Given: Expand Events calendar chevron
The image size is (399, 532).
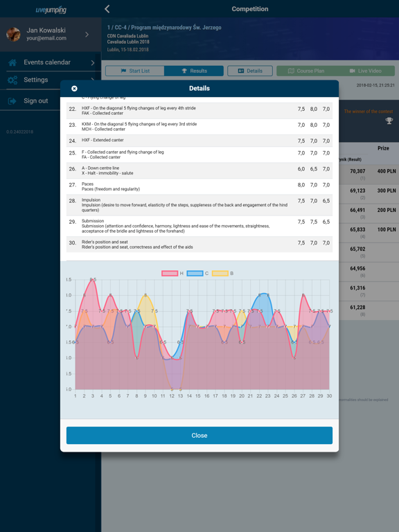Looking at the screenshot, I should click(x=93, y=62).
